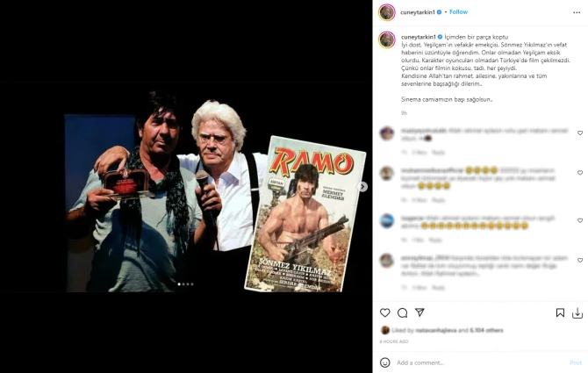Screen dimensions: 588x373
Task: Share the post using the paper plane icon
Action: pos(419,312)
